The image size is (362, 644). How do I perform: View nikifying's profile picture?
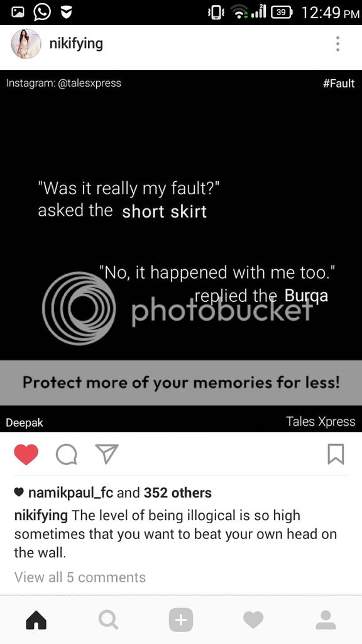pos(26,44)
